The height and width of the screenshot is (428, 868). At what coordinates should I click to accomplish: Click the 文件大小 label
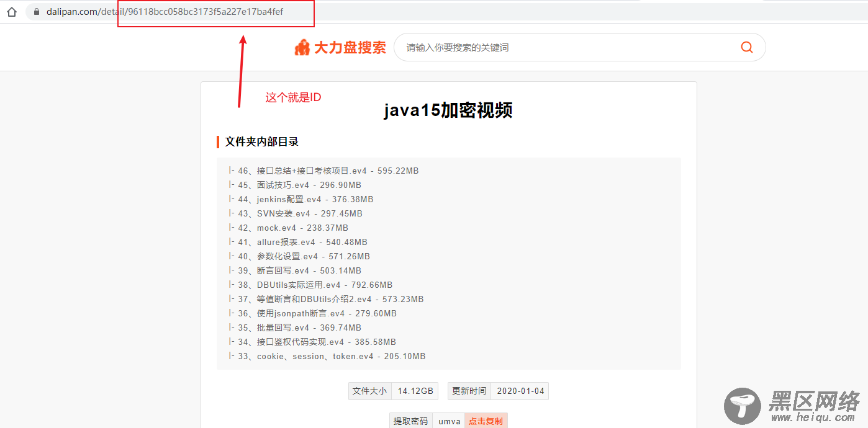click(x=369, y=391)
